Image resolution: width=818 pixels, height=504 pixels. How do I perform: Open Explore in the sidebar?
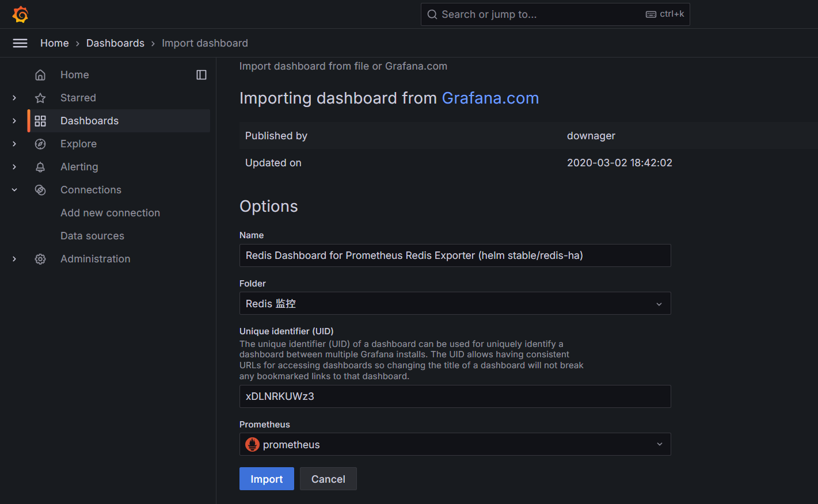(x=78, y=144)
